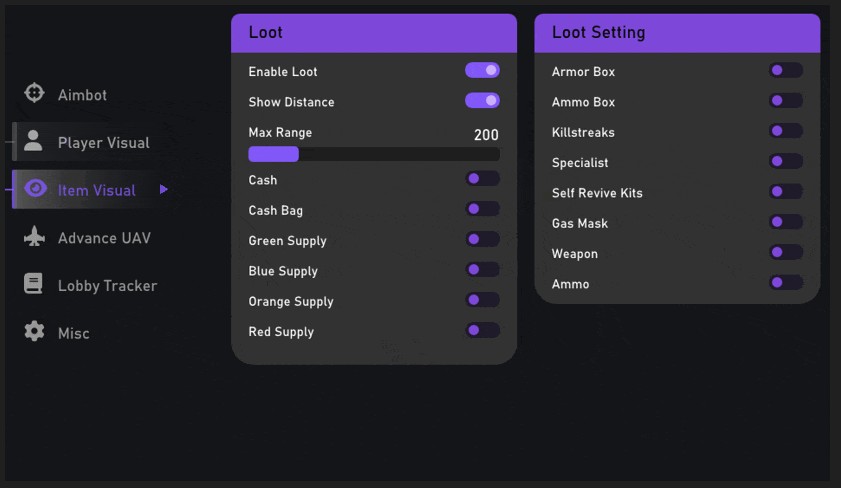Expand the arrow beside Item Visual

tap(164, 189)
